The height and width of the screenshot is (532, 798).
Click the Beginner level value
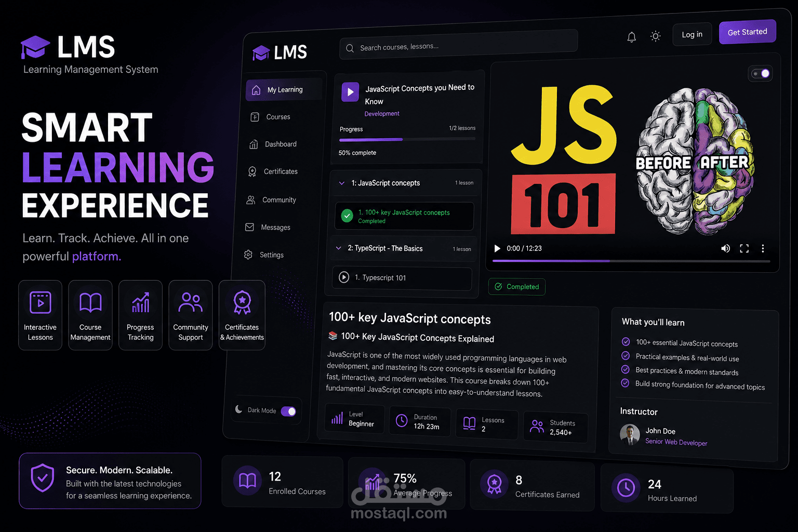click(x=361, y=424)
